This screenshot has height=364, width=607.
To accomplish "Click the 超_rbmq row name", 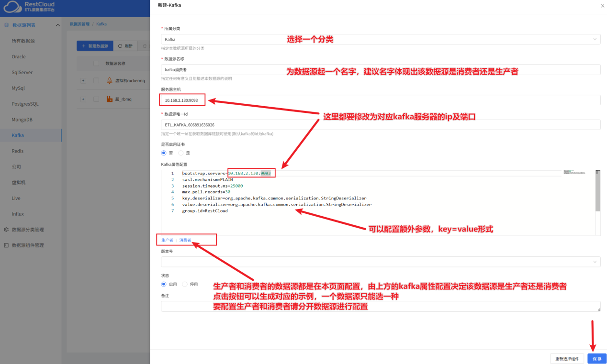I will pos(123,99).
